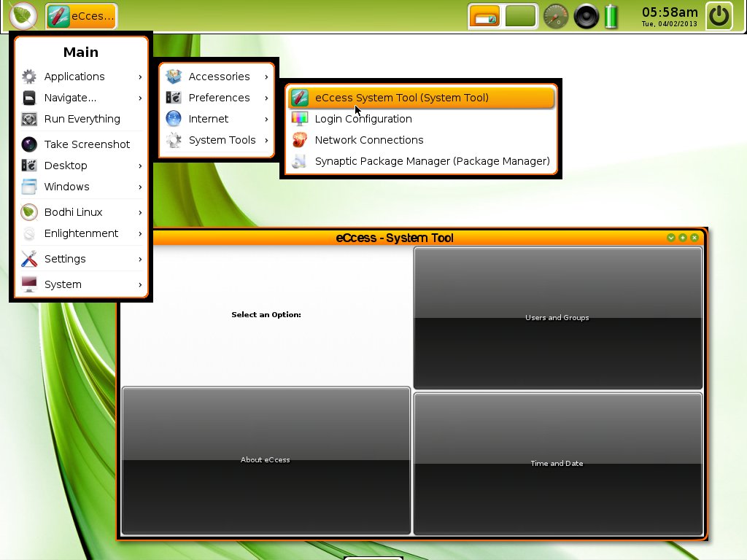
Task: Click the eCcess - System Tool title bar
Action: coord(395,238)
